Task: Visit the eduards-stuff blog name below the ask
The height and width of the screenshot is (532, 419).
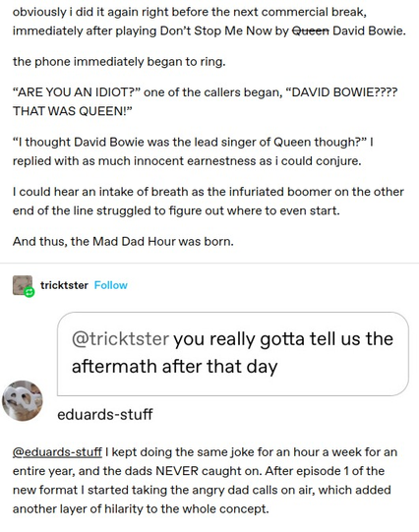Action: pyautogui.click(x=105, y=414)
